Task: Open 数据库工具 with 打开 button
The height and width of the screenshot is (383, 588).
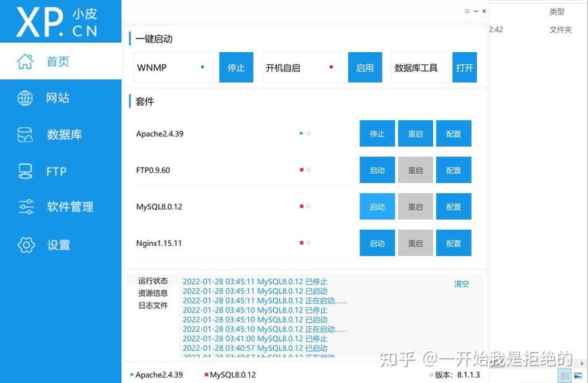Action: [x=465, y=67]
